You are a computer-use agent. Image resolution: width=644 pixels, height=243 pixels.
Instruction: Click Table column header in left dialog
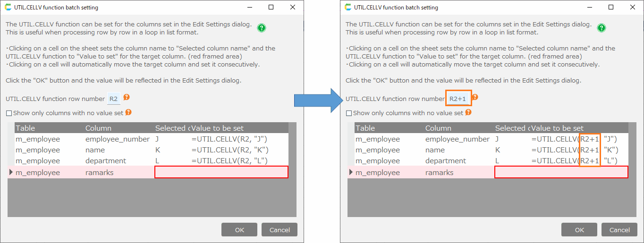coord(49,128)
